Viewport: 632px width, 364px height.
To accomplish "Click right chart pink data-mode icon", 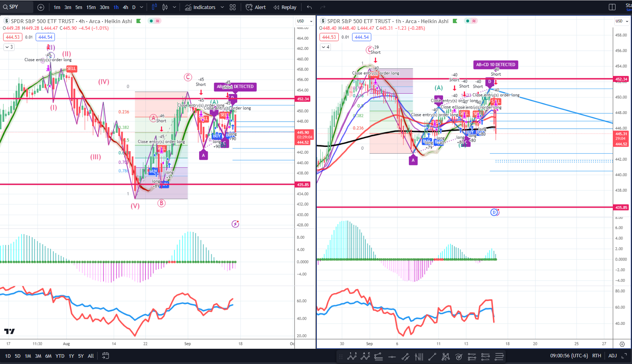I will coord(474,21).
